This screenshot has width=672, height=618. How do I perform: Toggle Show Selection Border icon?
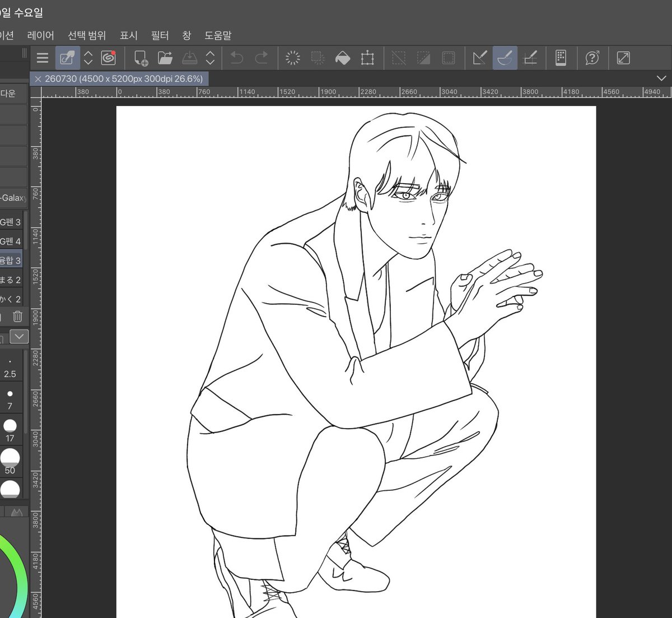[449, 58]
